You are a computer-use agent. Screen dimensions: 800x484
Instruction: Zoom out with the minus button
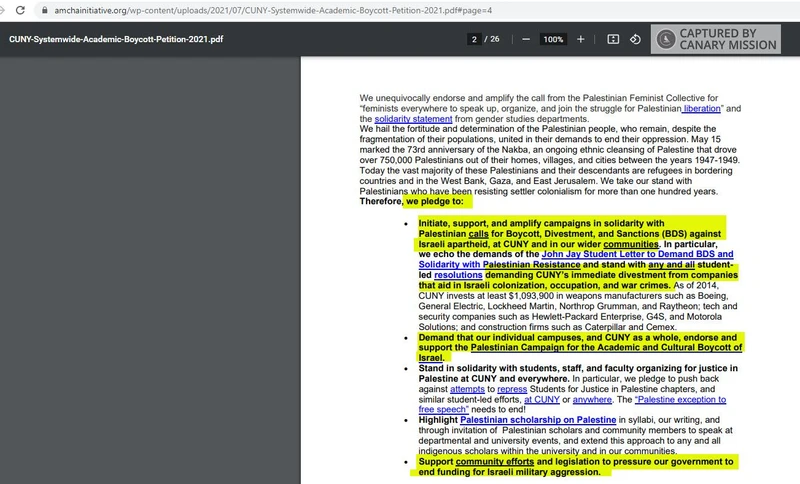coord(525,39)
